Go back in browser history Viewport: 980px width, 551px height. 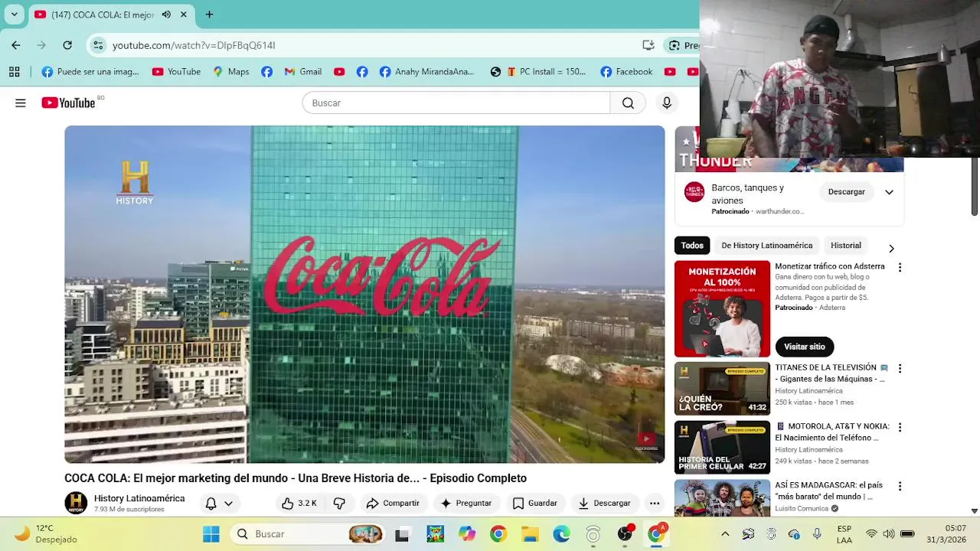coord(16,45)
